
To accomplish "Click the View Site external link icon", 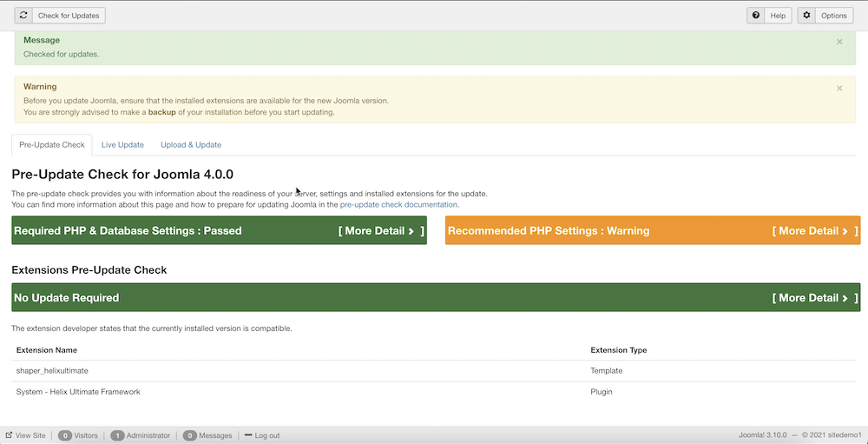I will point(9,435).
